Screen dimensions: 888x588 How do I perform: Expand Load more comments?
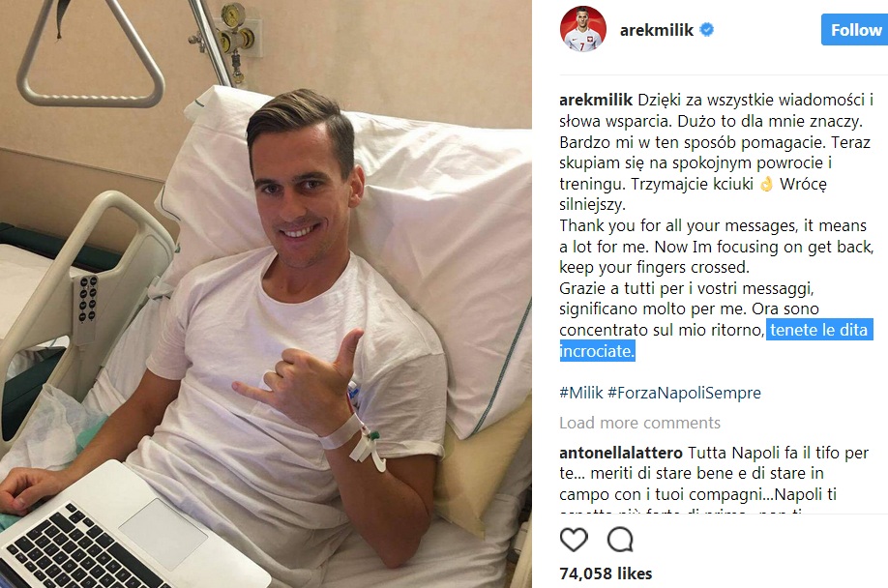(x=640, y=423)
